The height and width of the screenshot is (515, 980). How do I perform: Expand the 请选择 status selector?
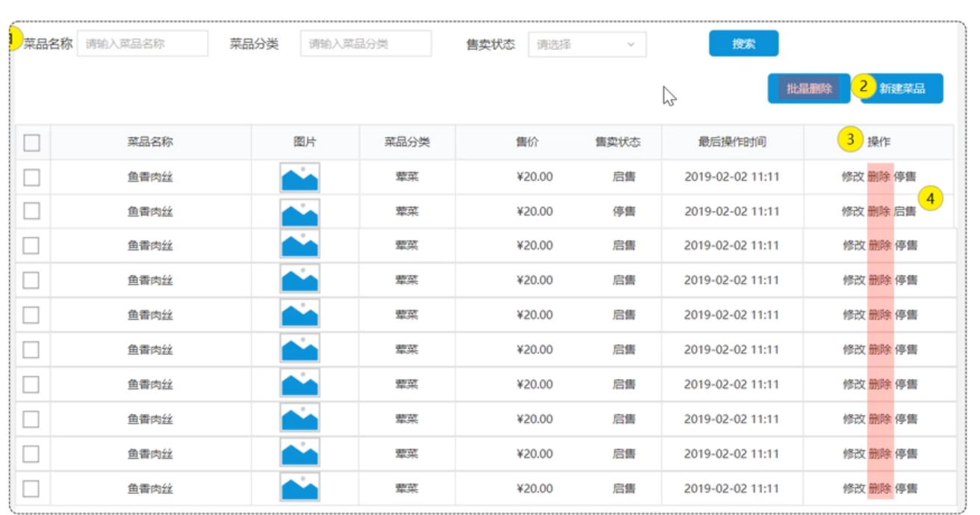[x=589, y=43]
